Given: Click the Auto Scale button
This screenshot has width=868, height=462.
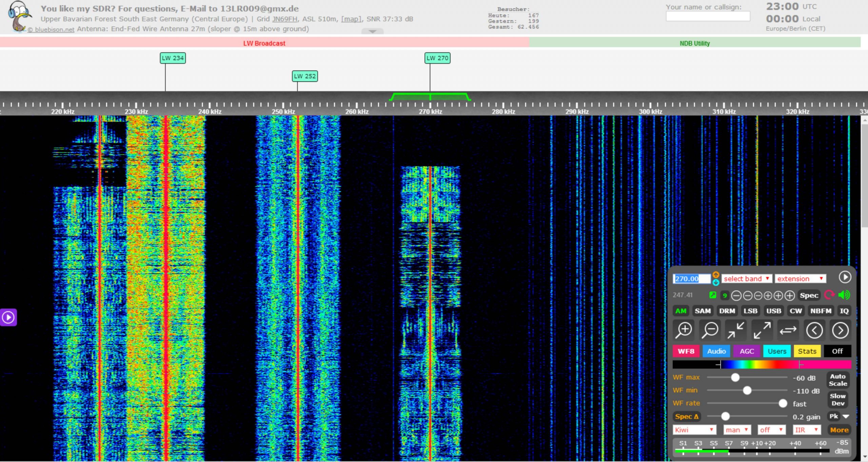Looking at the screenshot, I should click(x=837, y=380).
